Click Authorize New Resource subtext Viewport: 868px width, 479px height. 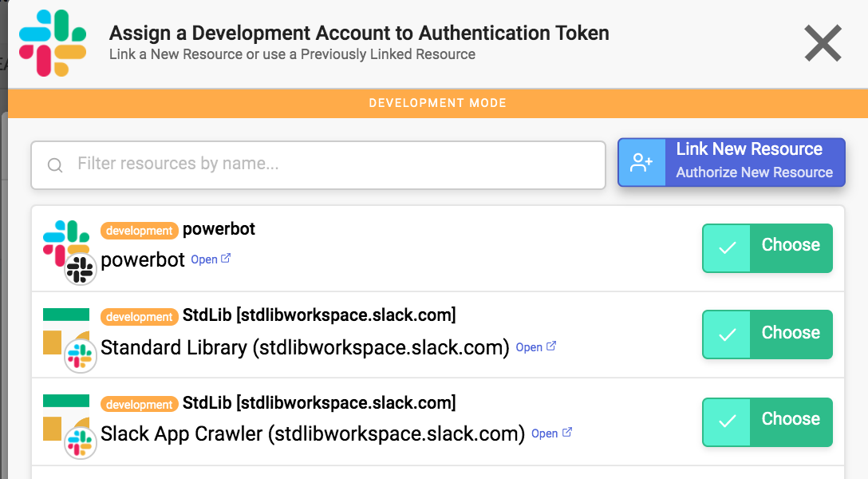tap(755, 172)
